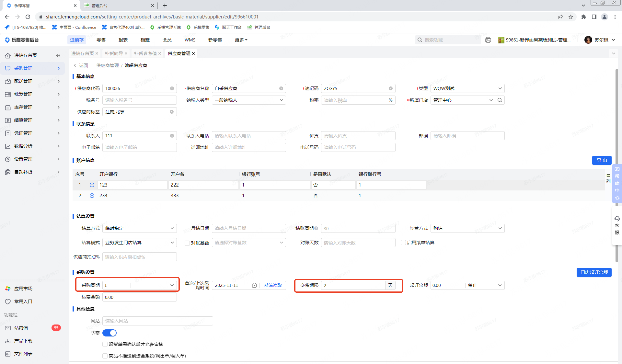Check the 对账基数 checkbox
622x364 pixels.
(187, 243)
